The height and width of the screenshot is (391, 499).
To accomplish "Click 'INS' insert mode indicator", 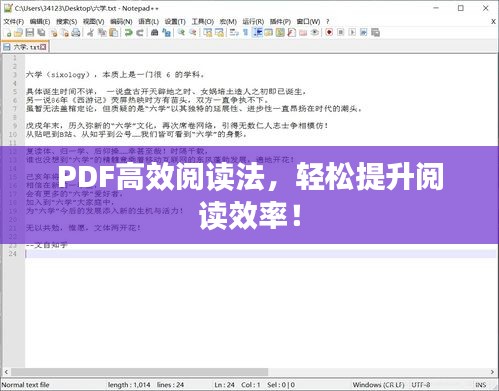I will coord(481,385).
